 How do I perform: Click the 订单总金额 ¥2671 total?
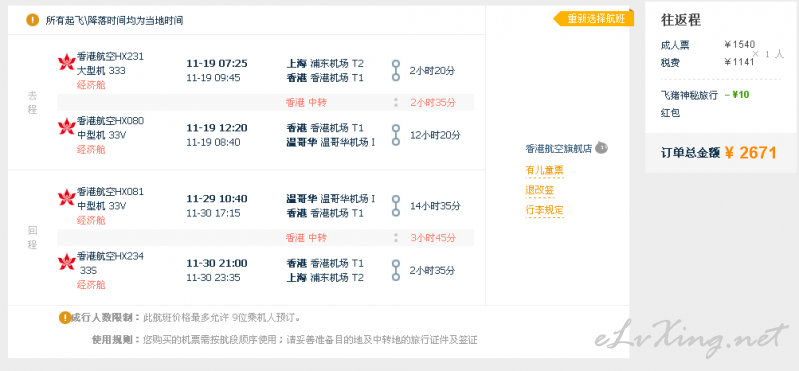719,152
